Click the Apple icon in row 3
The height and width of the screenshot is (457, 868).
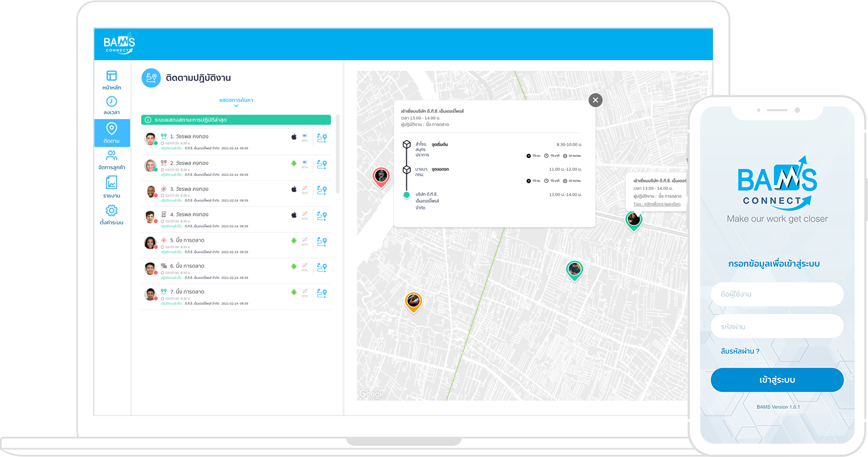(294, 189)
